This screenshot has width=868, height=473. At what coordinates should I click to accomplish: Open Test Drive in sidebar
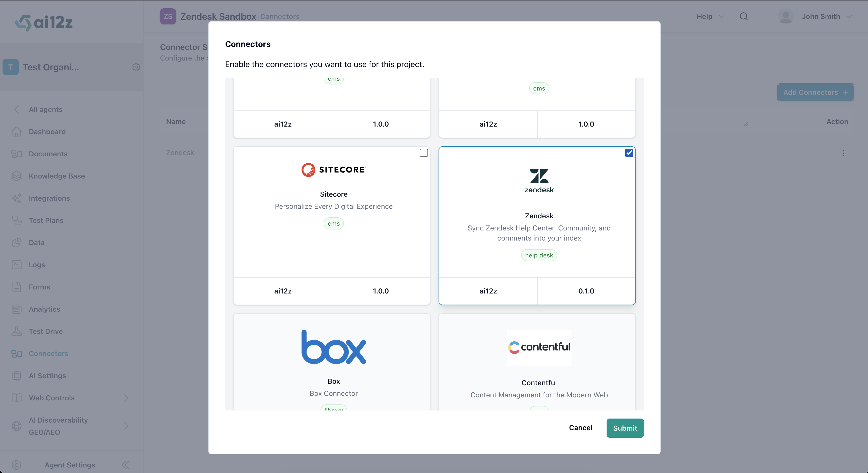pos(45,331)
